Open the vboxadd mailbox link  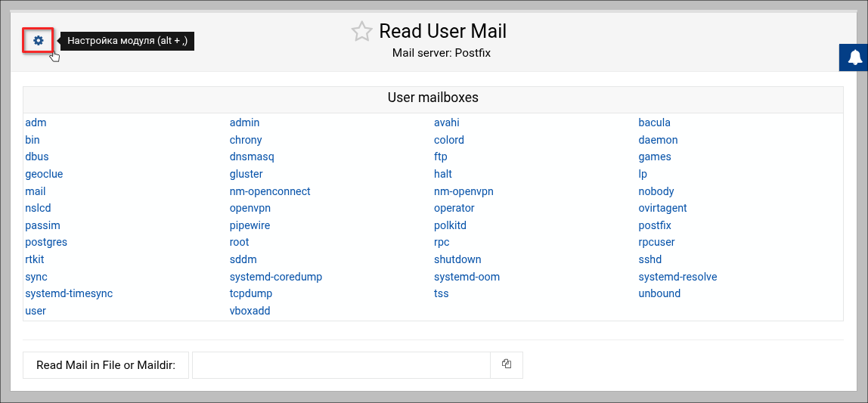(250, 311)
